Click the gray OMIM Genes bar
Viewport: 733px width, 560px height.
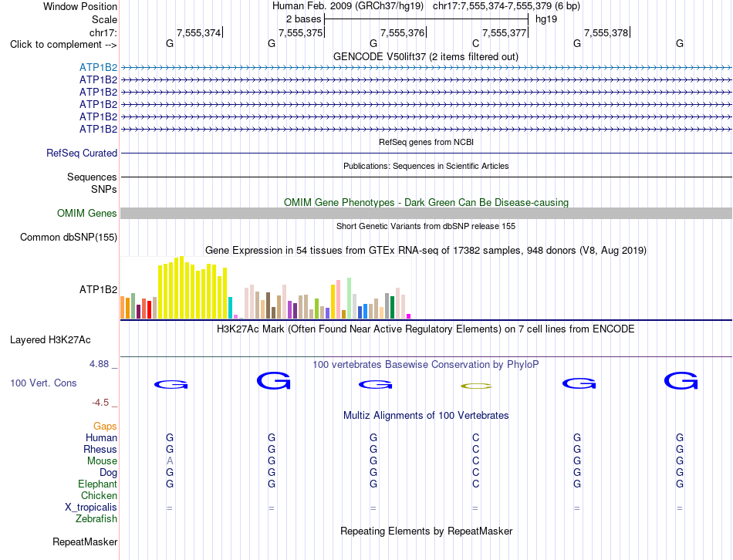[x=426, y=213]
